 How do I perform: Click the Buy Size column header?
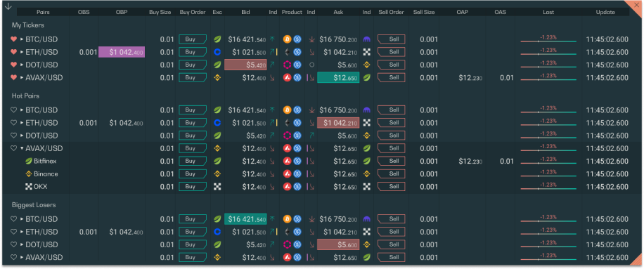click(x=160, y=13)
